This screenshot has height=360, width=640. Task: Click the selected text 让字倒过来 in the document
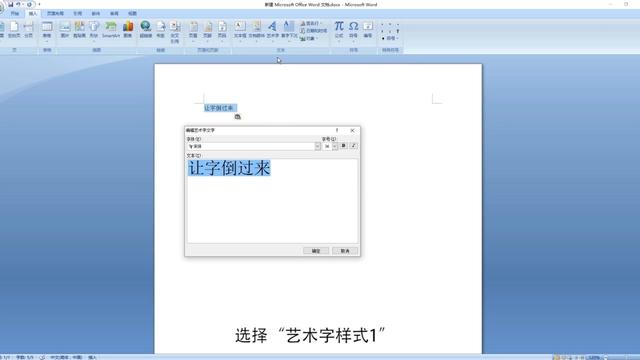pos(219,108)
